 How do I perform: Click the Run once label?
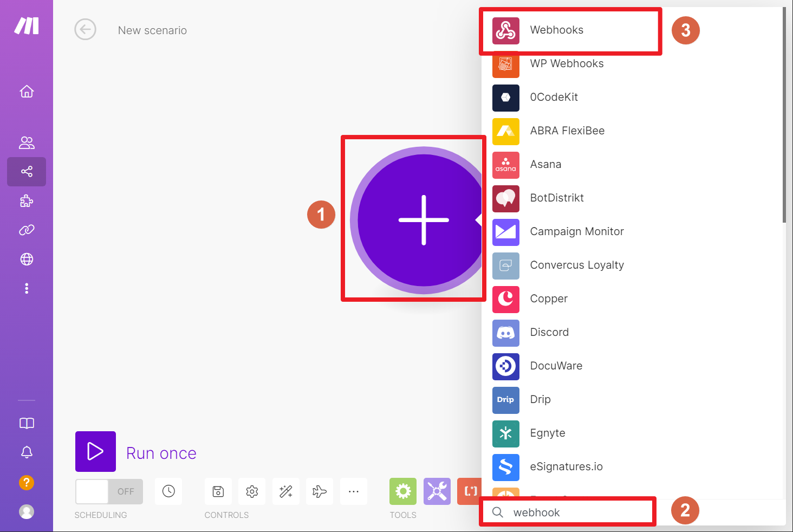point(161,453)
